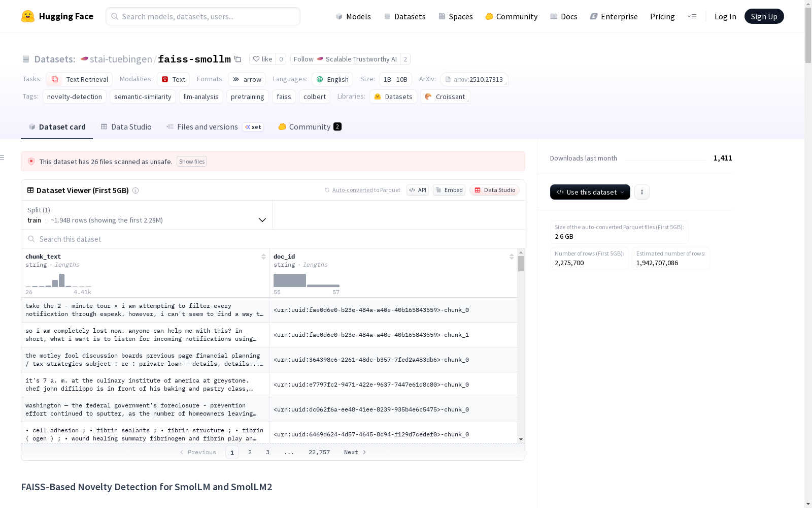The image size is (812, 508).
Task: Open the stai-tuebingen organization link
Action: tap(121, 59)
